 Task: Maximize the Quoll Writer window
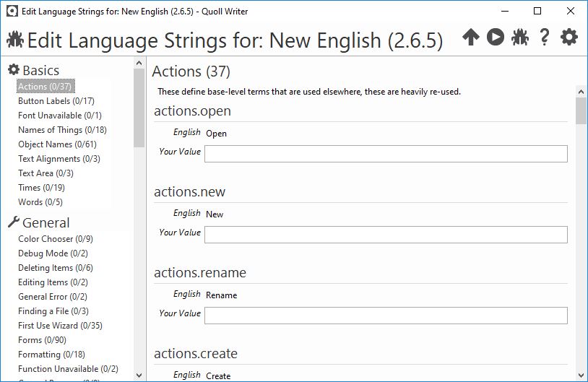click(x=537, y=12)
